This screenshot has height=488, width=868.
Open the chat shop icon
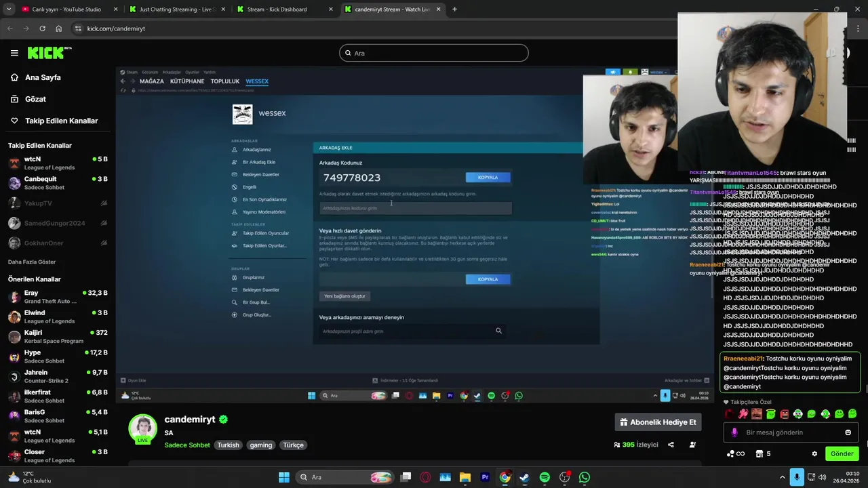point(759,453)
